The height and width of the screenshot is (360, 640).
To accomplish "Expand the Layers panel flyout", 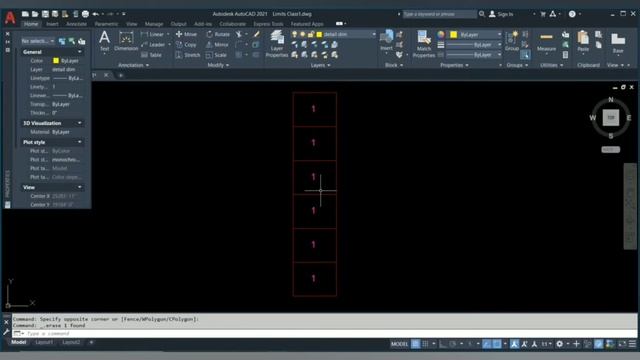I will (x=320, y=65).
